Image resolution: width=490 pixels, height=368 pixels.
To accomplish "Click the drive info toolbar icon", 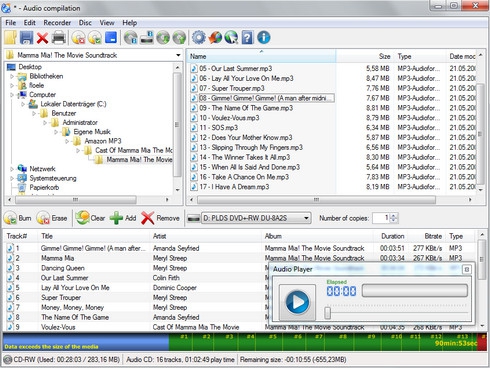I will pyautogui.click(x=147, y=38).
